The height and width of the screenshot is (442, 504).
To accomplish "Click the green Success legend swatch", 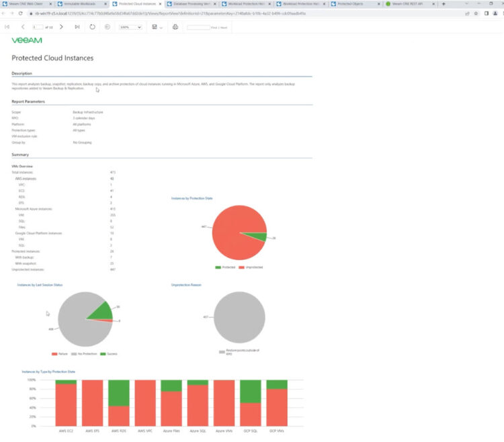I will [103, 354].
